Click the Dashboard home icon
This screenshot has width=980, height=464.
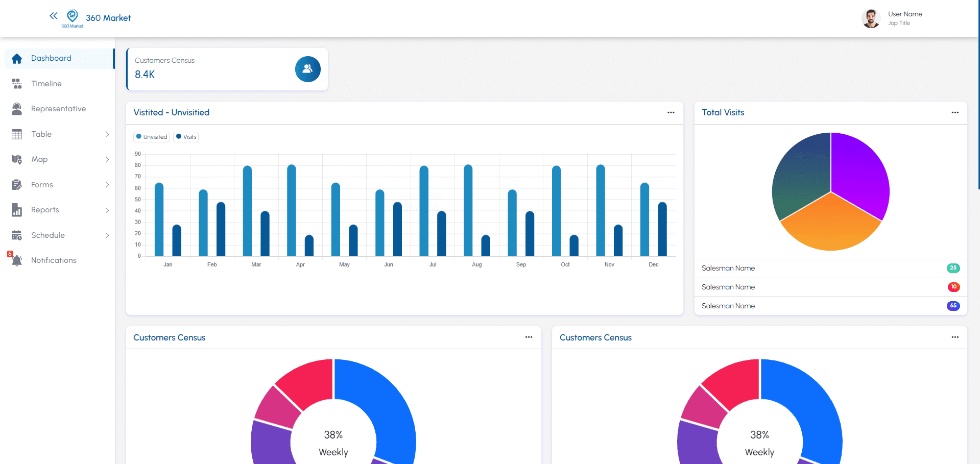coord(17,59)
